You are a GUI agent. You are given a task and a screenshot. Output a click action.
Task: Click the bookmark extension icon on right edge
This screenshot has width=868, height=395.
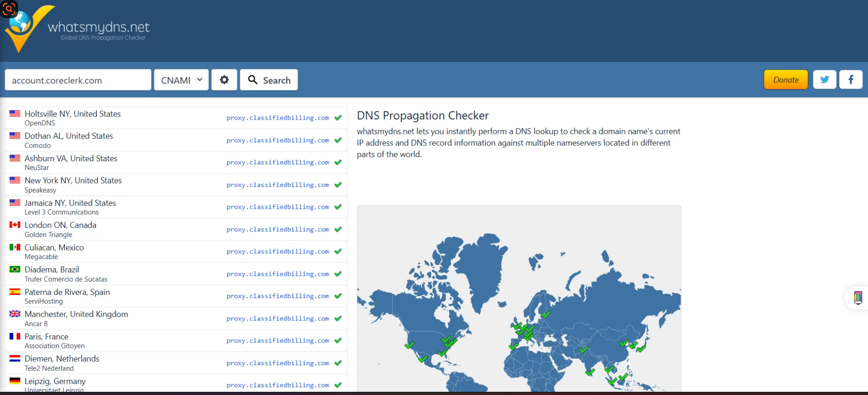[x=858, y=298]
